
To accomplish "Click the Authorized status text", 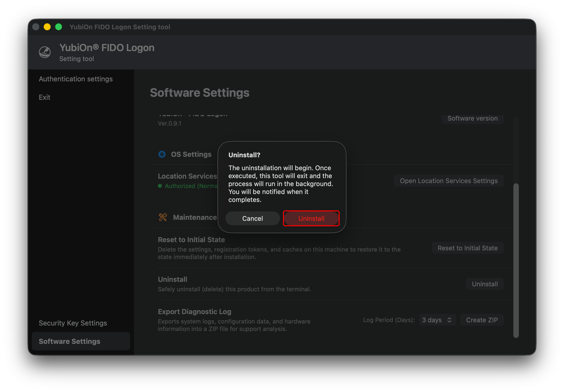I will pos(191,186).
